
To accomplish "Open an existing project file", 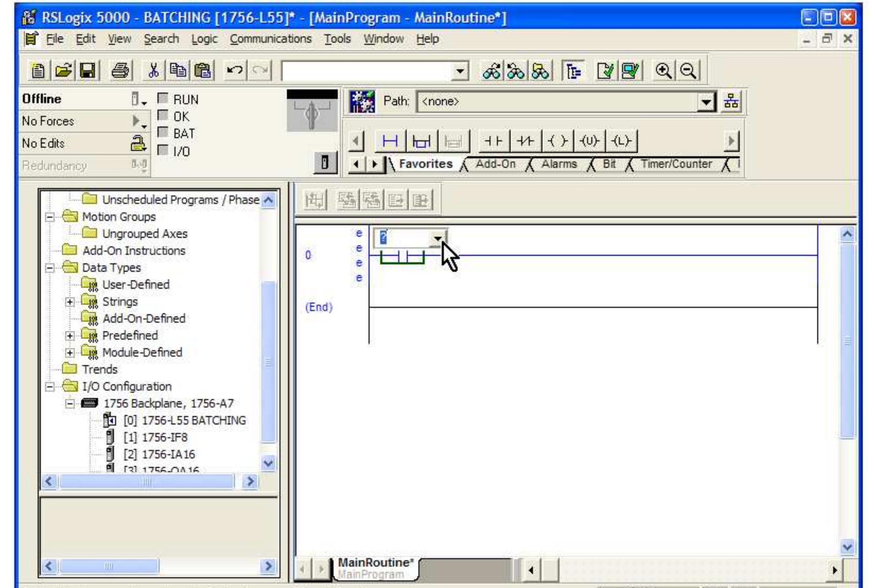I will (64, 70).
